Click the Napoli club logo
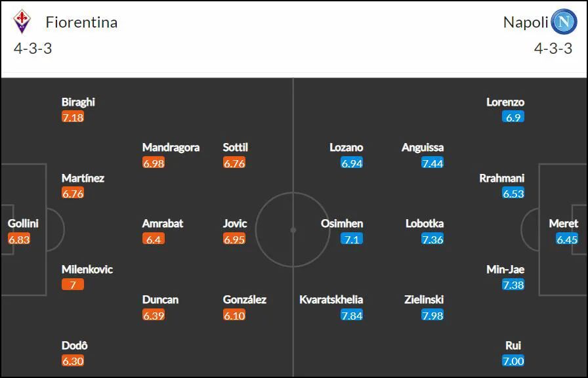 point(564,22)
